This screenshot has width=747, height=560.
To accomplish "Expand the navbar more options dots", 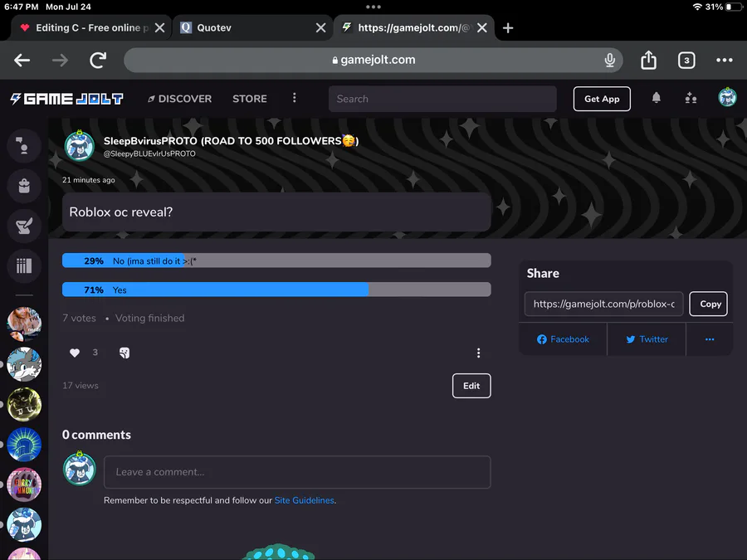I will pyautogui.click(x=295, y=98).
